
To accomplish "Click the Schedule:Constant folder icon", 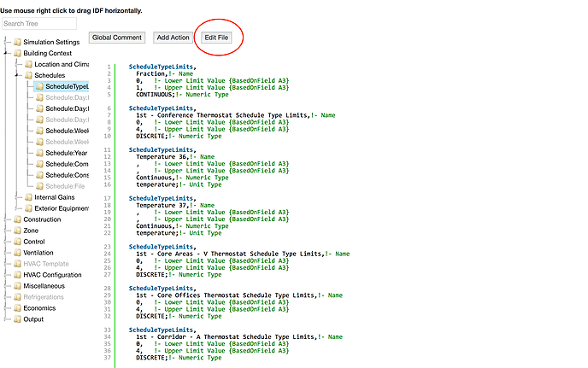I will pos(40,175).
